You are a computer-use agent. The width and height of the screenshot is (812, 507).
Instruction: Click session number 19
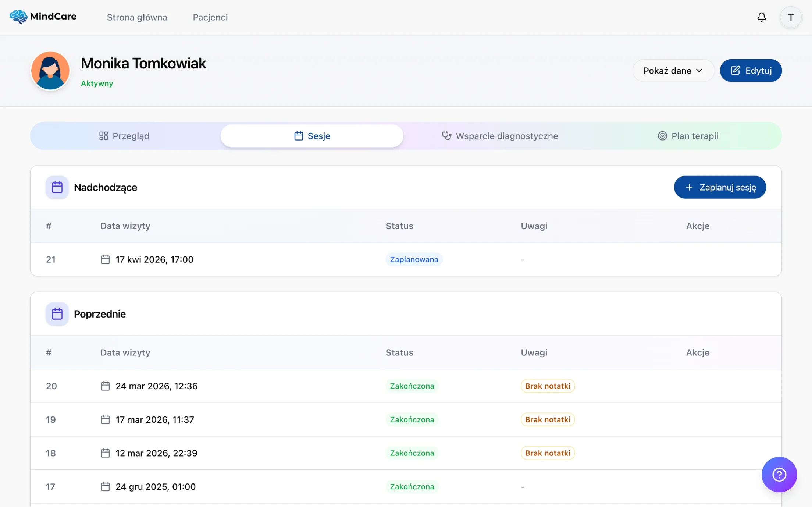tap(51, 419)
